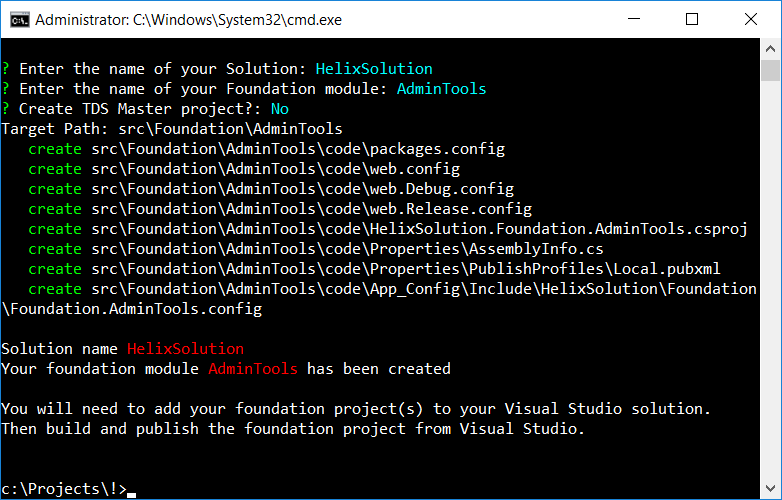Viewport: 782px width, 500px height.
Task: Click at the c:\Projects\!> prompt cursor
Action: tap(132, 489)
